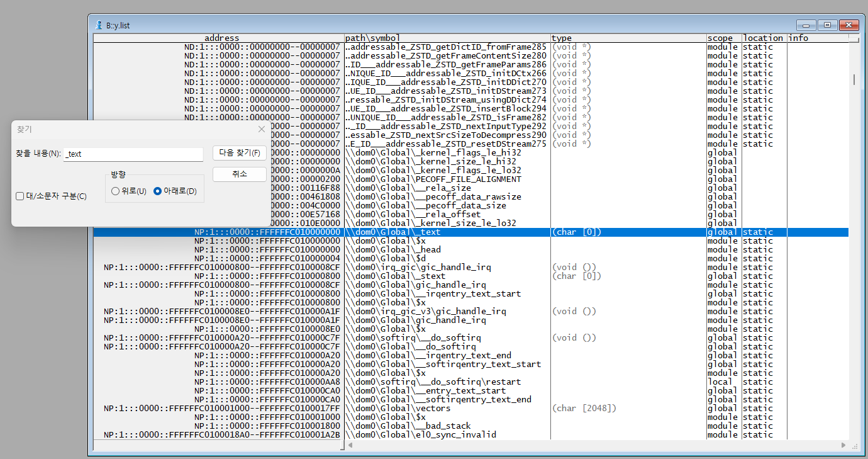Viewport: 868px width, 459px height.
Task: Click the scope column header
Action: 723,38
